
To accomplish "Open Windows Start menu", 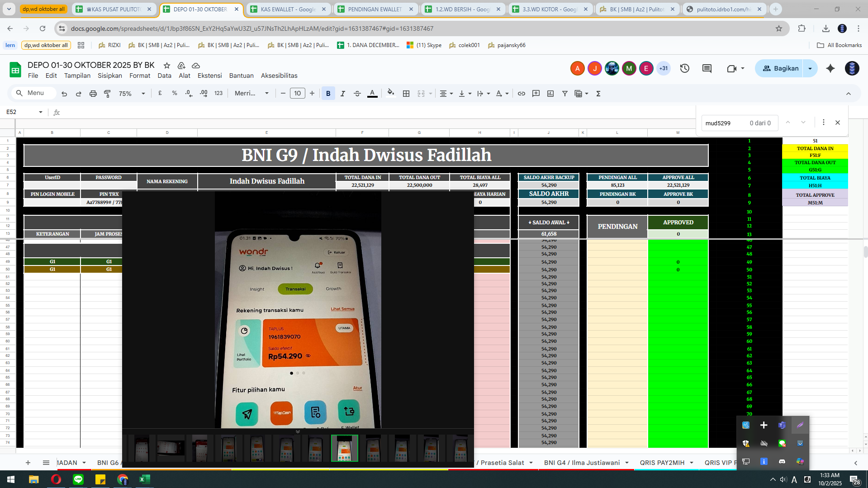I will [x=11, y=479].
